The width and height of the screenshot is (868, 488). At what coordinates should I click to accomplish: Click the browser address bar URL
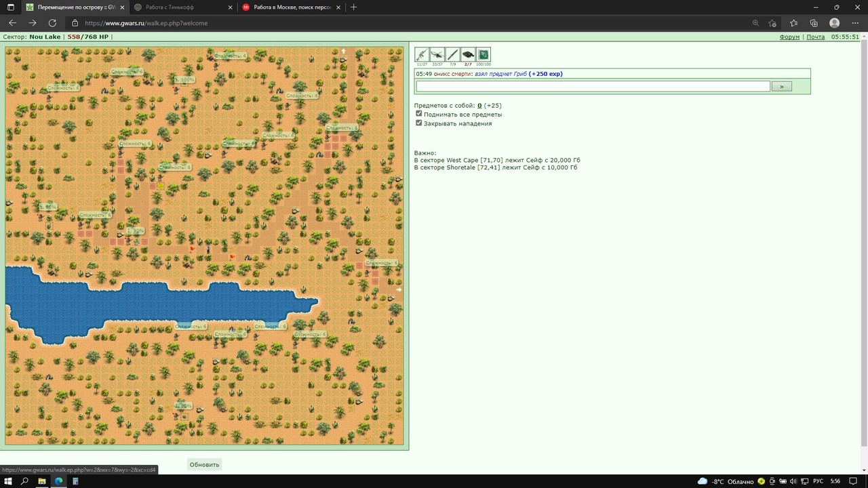pos(146,23)
